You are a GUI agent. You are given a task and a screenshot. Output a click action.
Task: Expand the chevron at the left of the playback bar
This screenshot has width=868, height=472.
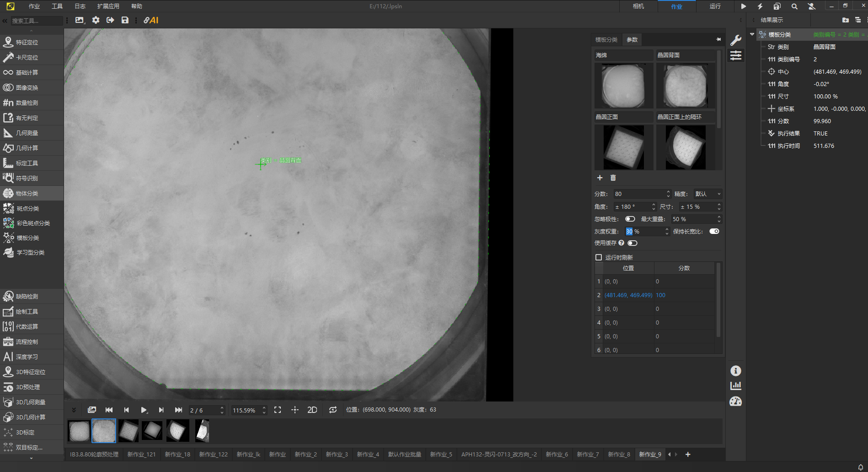point(74,410)
